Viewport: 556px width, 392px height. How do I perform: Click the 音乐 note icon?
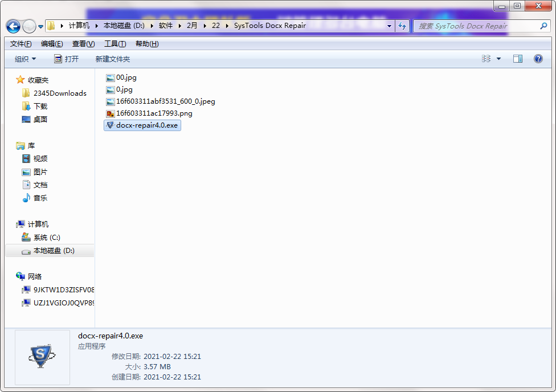[26, 198]
